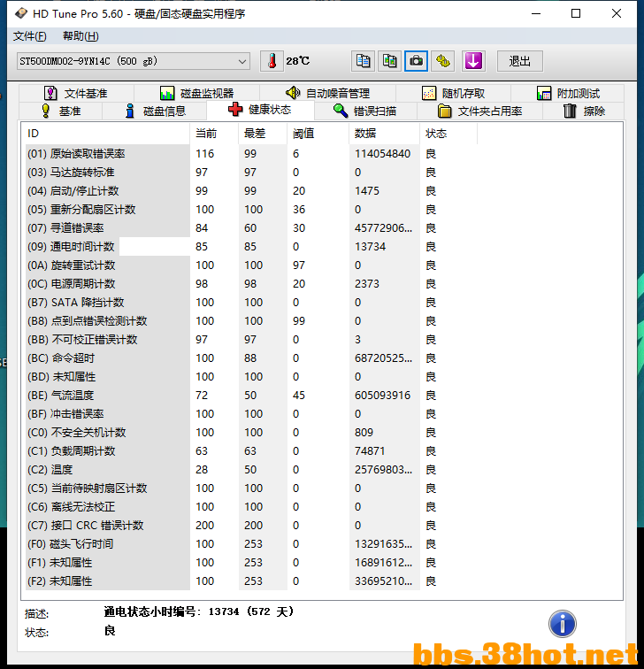
Task: Select the (BC) 命令超时 row
Action: 251,358
